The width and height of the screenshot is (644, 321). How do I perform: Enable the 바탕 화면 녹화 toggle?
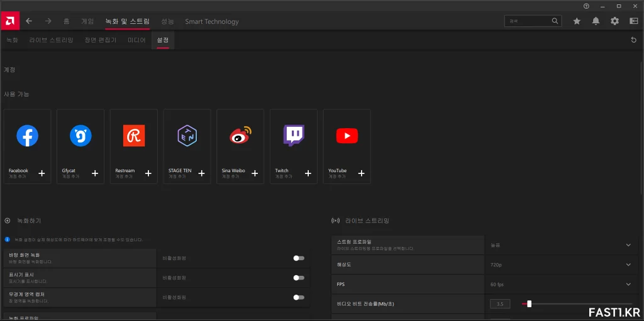[x=299, y=258]
